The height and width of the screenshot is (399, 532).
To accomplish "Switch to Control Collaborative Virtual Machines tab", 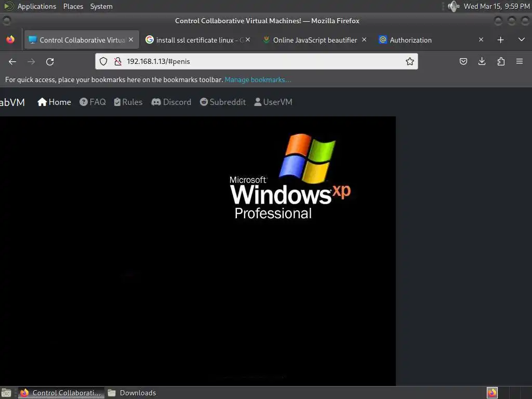I will 82,39.
